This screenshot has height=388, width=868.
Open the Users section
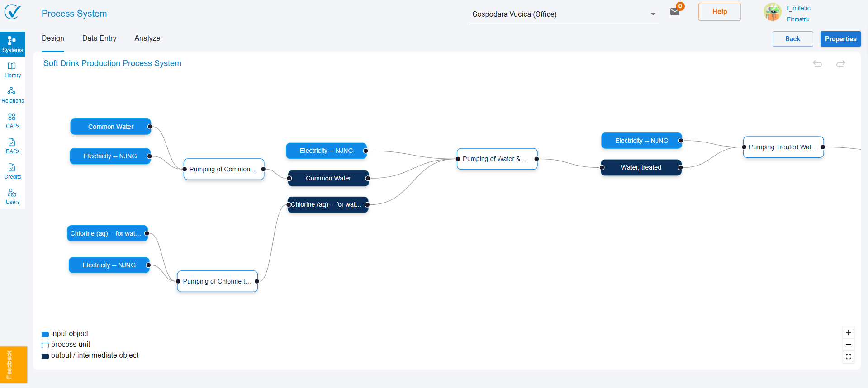click(x=13, y=197)
